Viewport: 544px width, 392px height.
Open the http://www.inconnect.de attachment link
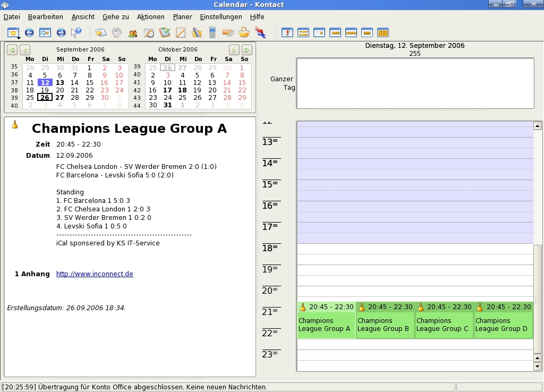(95, 274)
